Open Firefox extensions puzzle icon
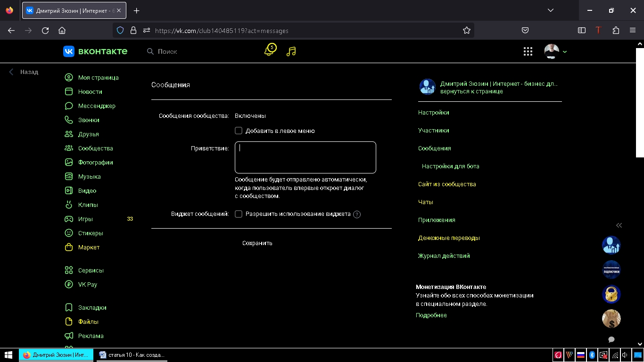 [616, 30]
